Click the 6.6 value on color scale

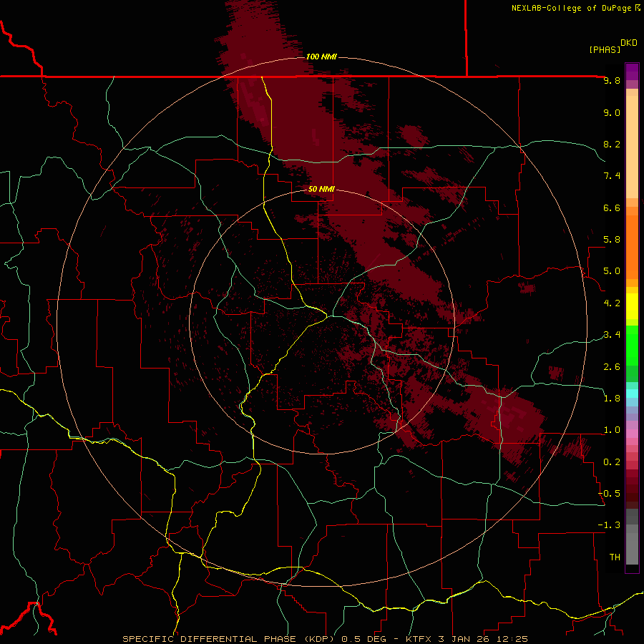coord(612,208)
